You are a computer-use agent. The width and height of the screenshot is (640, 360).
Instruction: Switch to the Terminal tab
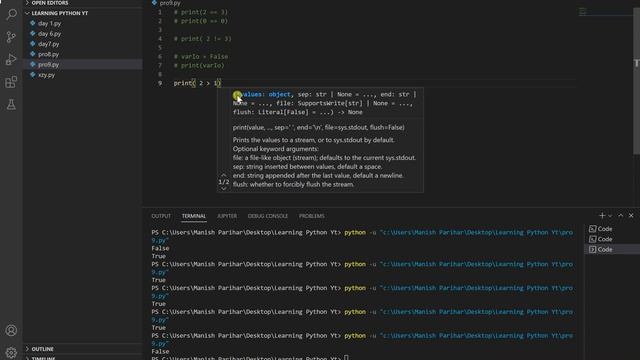tap(194, 216)
